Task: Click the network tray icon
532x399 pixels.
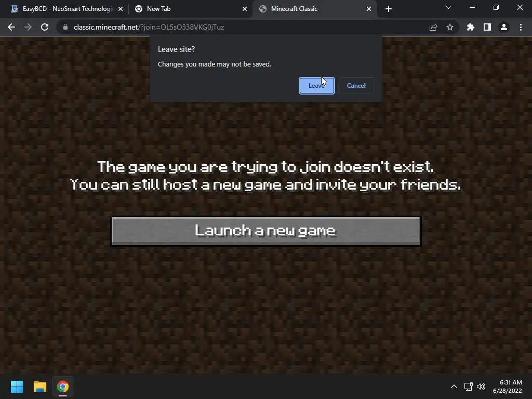Action: pos(469,387)
